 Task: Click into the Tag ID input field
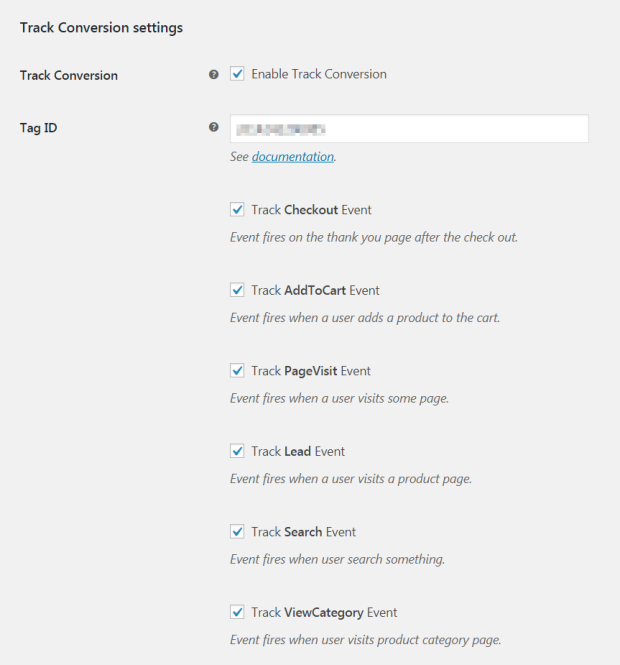point(409,129)
